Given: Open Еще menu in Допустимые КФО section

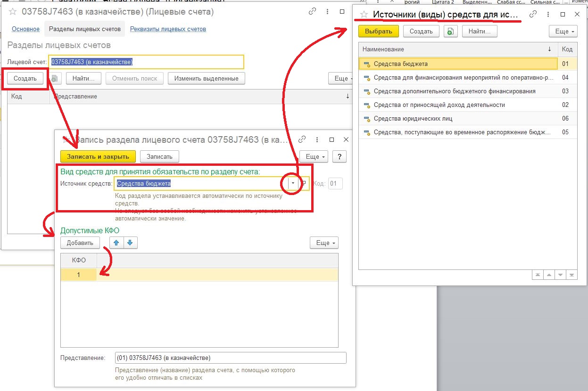Looking at the screenshot, I should (324, 243).
